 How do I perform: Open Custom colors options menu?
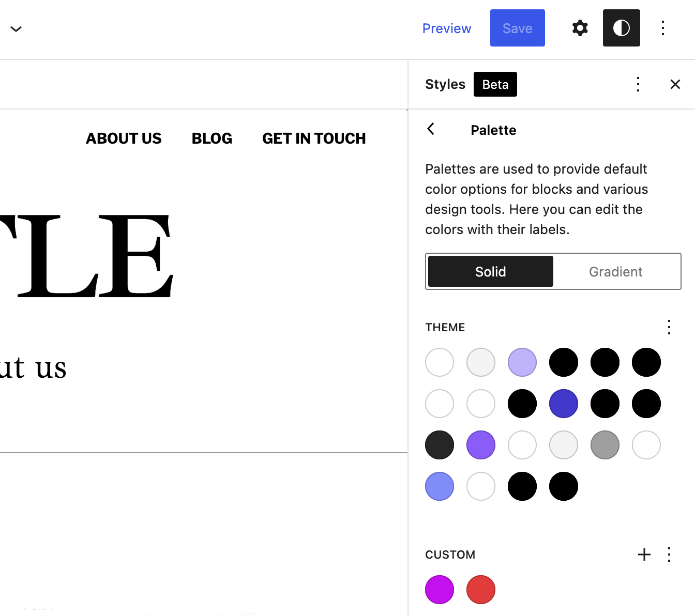coord(669,555)
